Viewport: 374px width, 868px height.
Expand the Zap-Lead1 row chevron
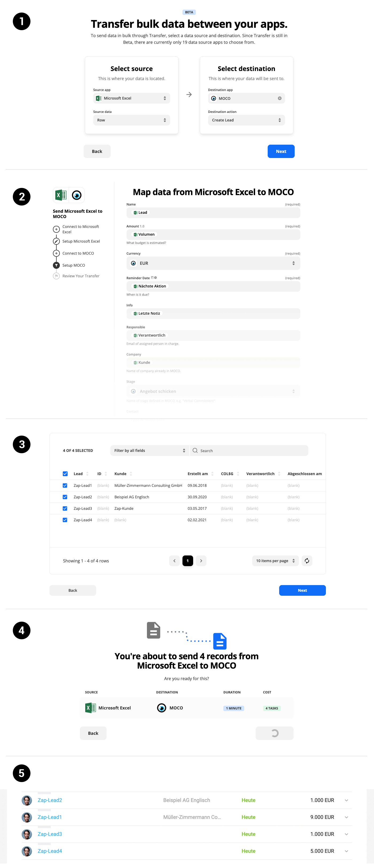(x=346, y=818)
